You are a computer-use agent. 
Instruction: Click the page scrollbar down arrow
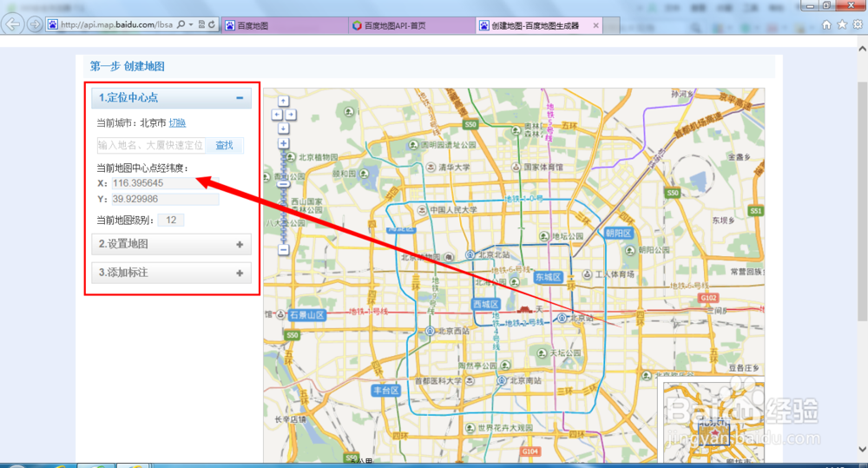click(862, 449)
